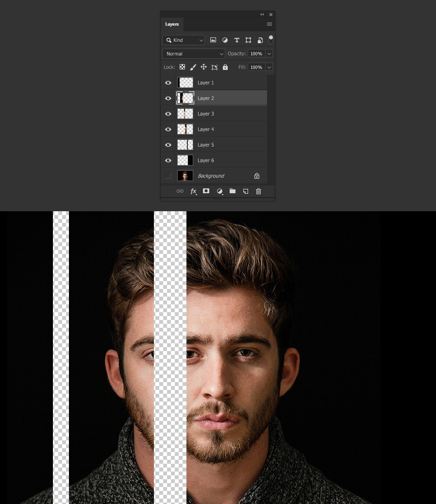Image resolution: width=436 pixels, height=504 pixels.
Task: Select Layer 2 name
Action: click(x=206, y=98)
